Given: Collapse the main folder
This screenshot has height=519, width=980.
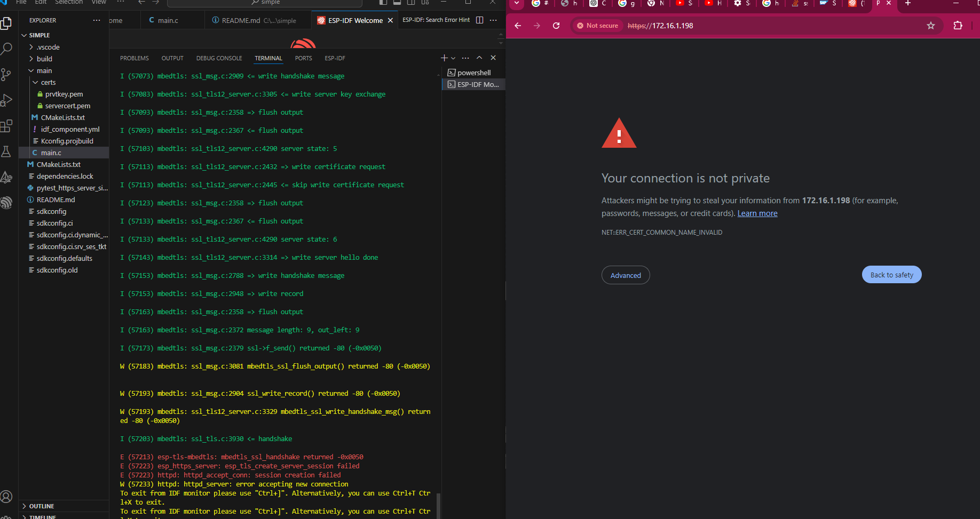Looking at the screenshot, I should click(64, 70).
